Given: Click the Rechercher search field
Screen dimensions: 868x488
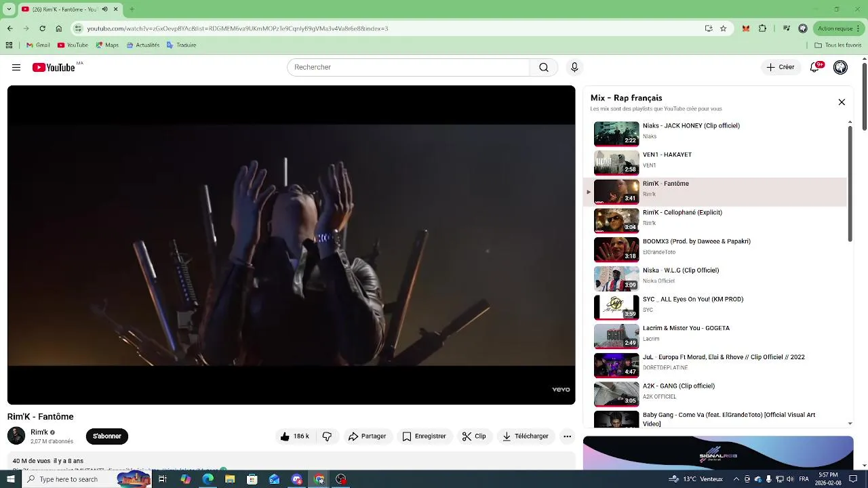Looking at the screenshot, I should point(408,67).
